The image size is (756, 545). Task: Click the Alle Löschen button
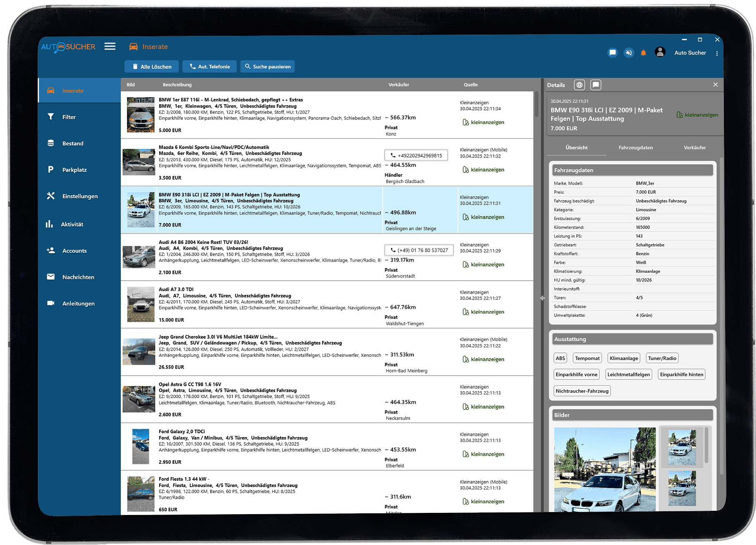151,66
